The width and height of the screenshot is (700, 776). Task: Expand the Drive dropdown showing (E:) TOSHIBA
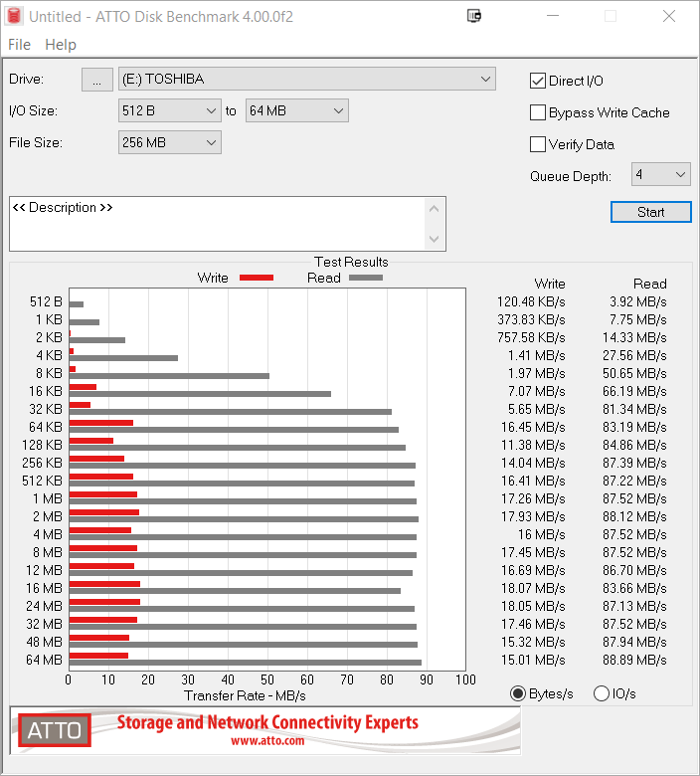pyautogui.click(x=306, y=79)
